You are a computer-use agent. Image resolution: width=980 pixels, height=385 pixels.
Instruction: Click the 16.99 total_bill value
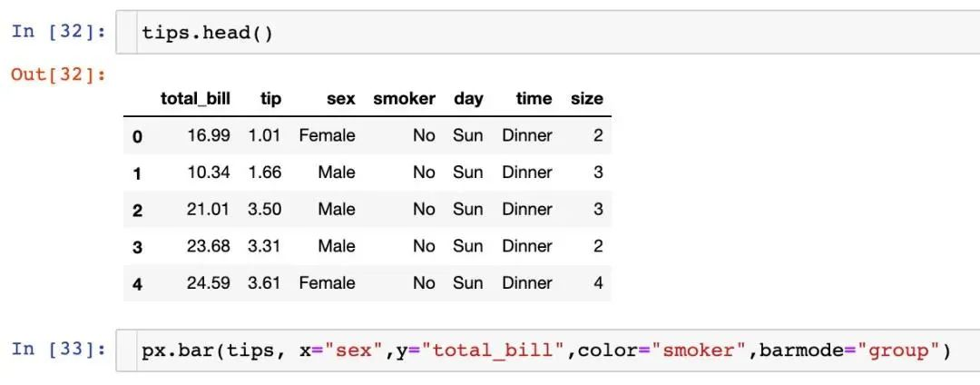tap(208, 135)
